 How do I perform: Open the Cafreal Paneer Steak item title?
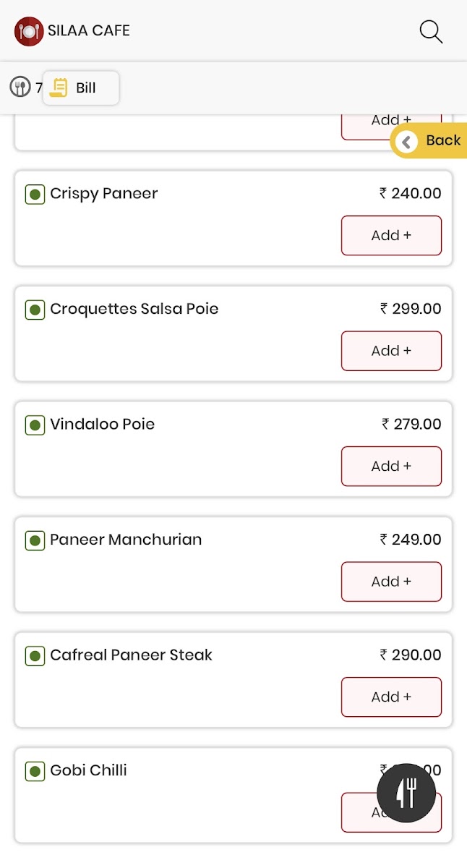click(x=131, y=655)
